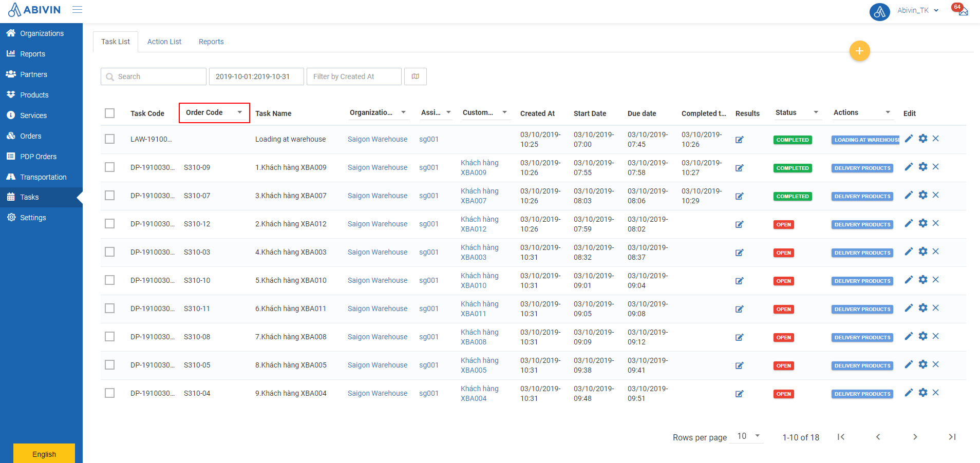Open the Assignee column filter dropdown
This screenshot has width=980, height=463.
coord(436,112)
